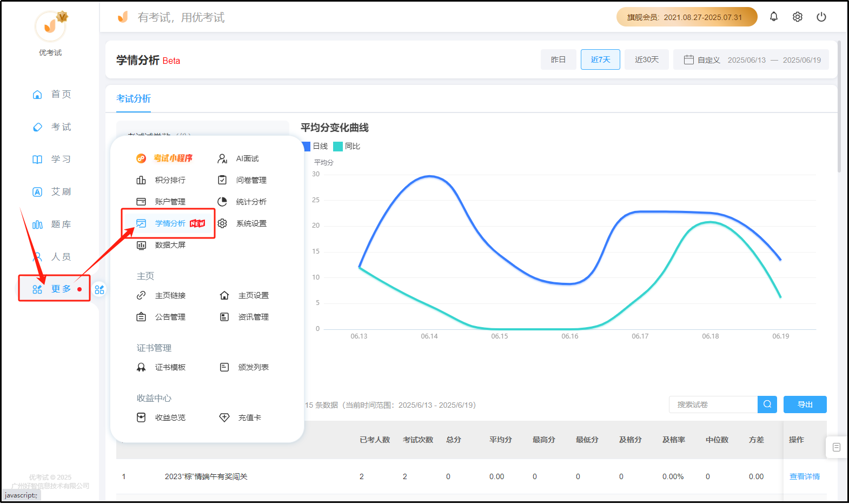Click the Beta label next to title
The image size is (849, 504).
point(171,61)
